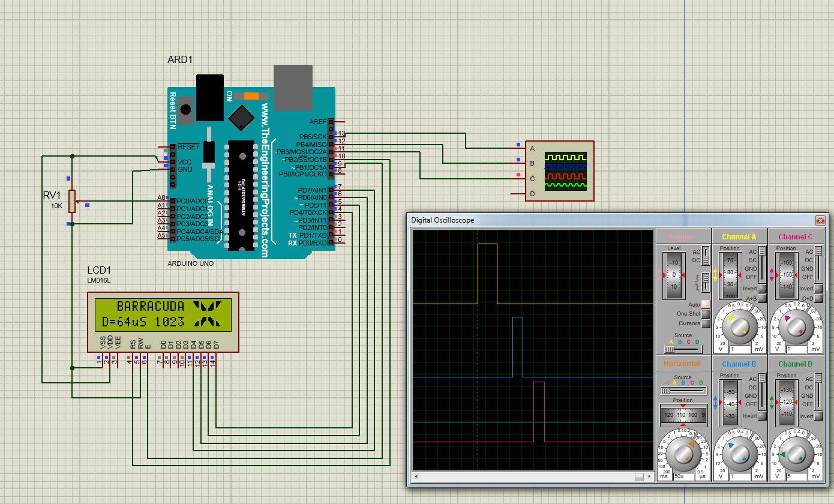Click Channel A volts value field
Image resolution: width=834 pixels, height=504 pixels.
(739, 349)
